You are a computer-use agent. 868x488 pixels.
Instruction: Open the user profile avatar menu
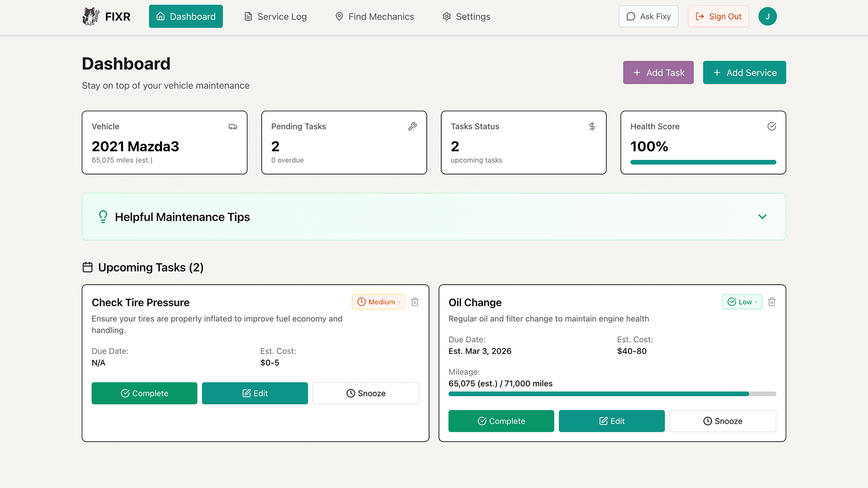pyautogui.click(x=767, y=16)
